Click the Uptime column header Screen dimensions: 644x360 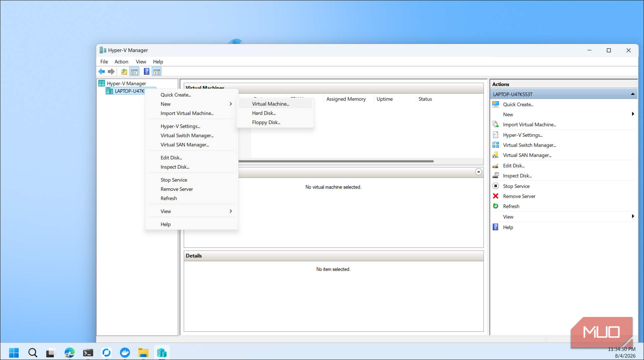tap(395, 99)
